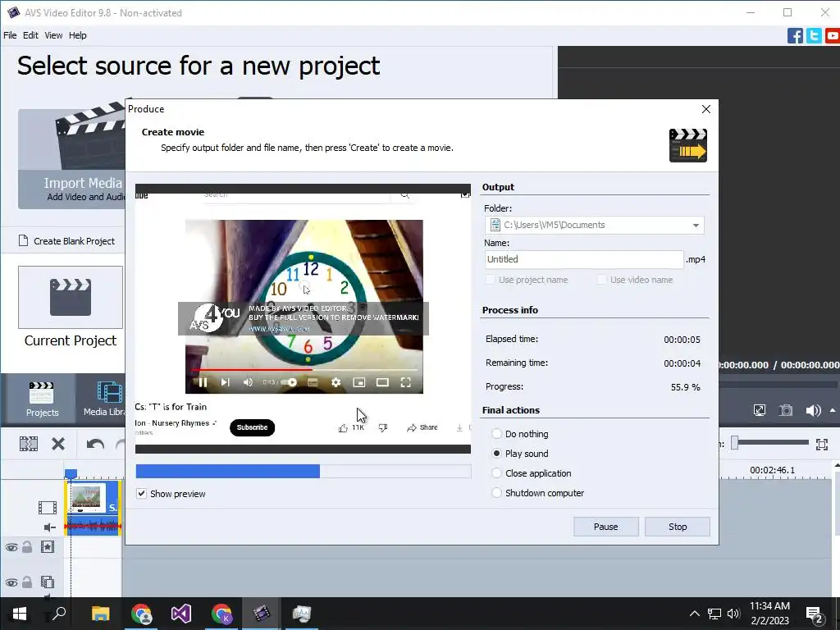Screen dimensions: 840x630
Task: Close the Produce dialog
Action: (706, 109)
